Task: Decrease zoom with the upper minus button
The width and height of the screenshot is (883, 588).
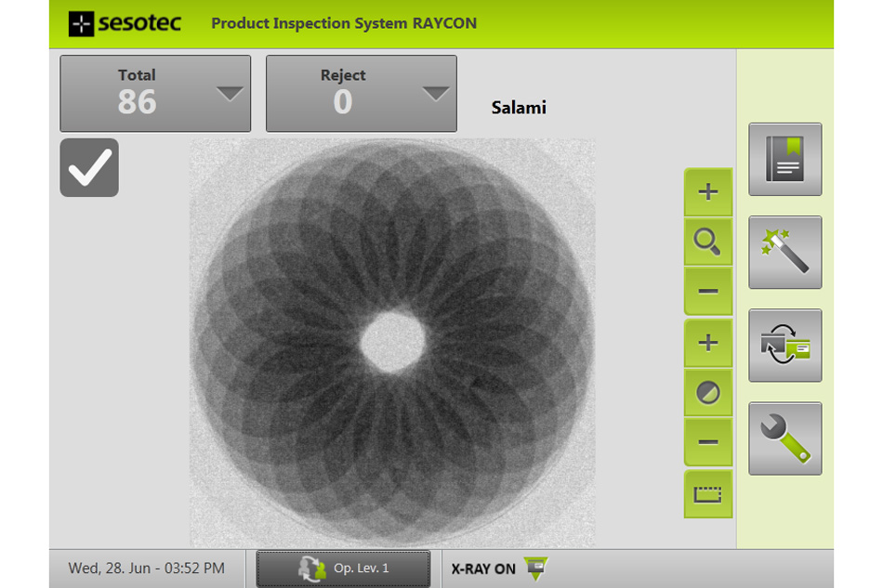Action: 707,292
